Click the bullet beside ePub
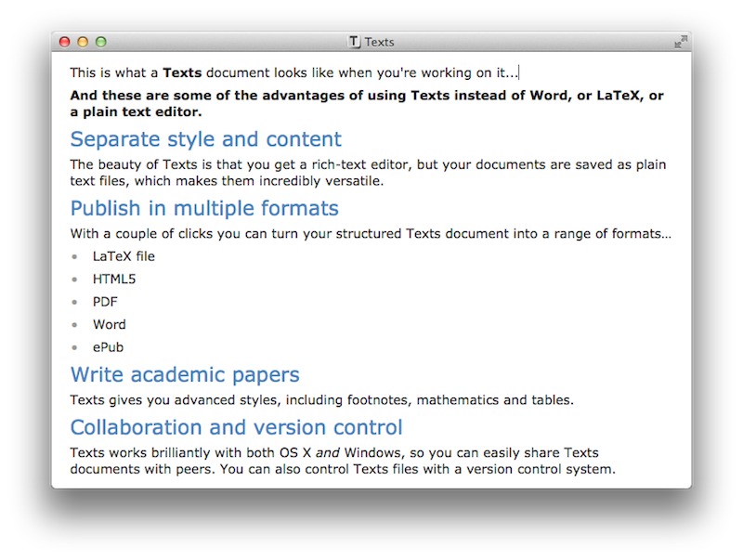 click(x=74, y=348)
